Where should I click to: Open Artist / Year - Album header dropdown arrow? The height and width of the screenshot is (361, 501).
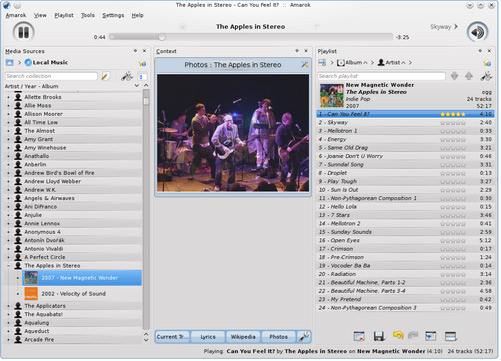click(137, 86)
